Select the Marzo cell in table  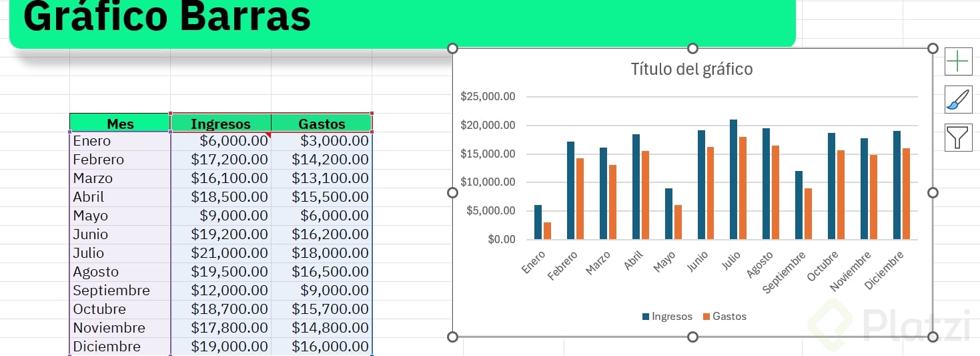pos(120,178)
